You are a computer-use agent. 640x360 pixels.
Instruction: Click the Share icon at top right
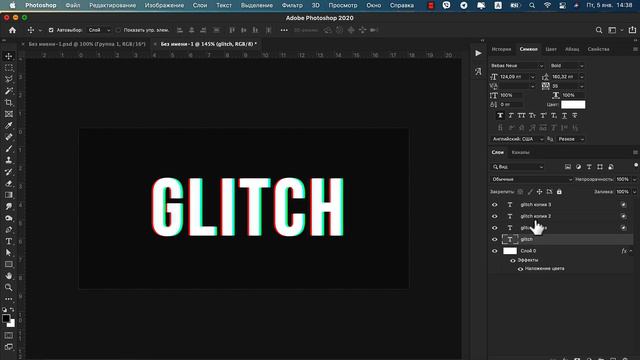click(632, 30)
